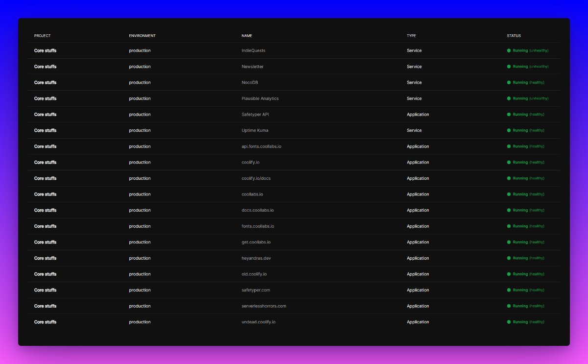Click the green status dot for Plausible Analytics

(509, 98)
